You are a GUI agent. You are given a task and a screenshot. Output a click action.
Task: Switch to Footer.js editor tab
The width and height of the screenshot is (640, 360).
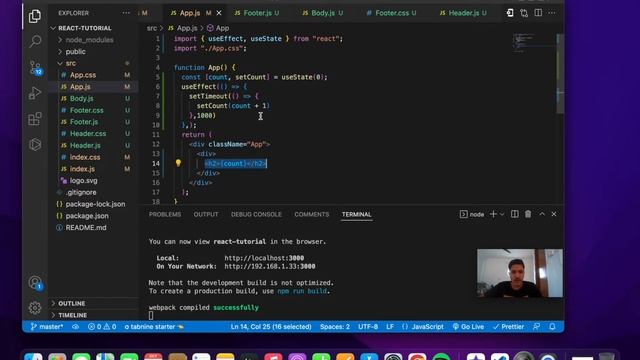point(257,13)
